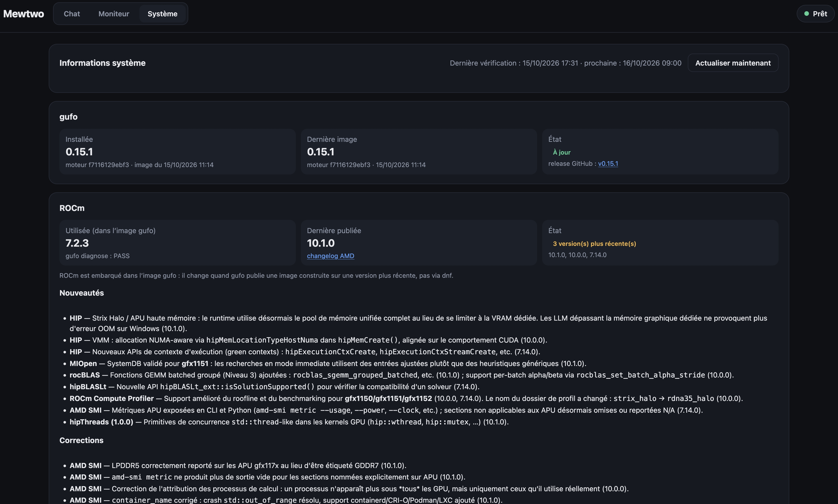Click the HIP green contexts bullet
Image resolution: width=838 pixels, height=504 pixels.
pos(305,352)
